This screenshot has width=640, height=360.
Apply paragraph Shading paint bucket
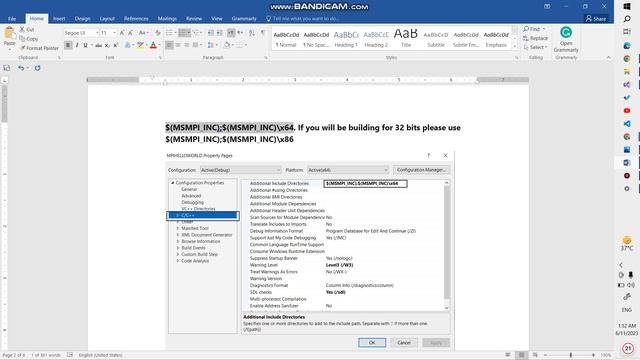[x=227, y=45]
